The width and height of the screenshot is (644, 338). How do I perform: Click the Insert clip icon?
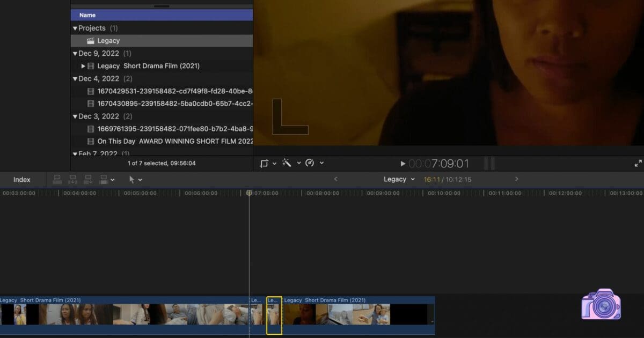point(72,179)
